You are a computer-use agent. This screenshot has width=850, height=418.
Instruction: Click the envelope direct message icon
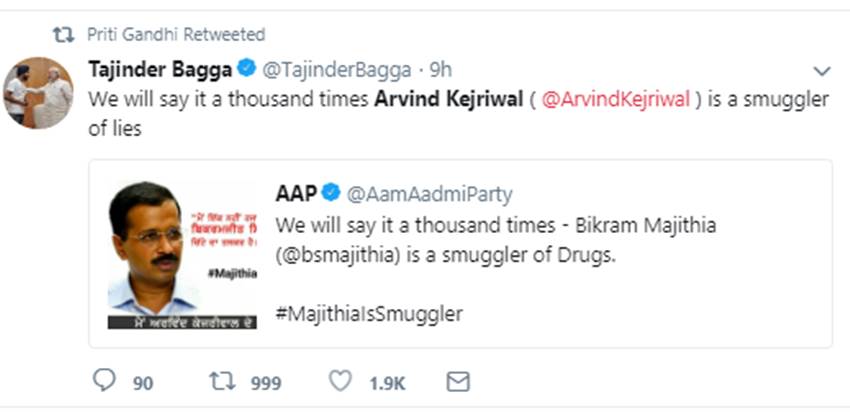(x=458, y=381)
